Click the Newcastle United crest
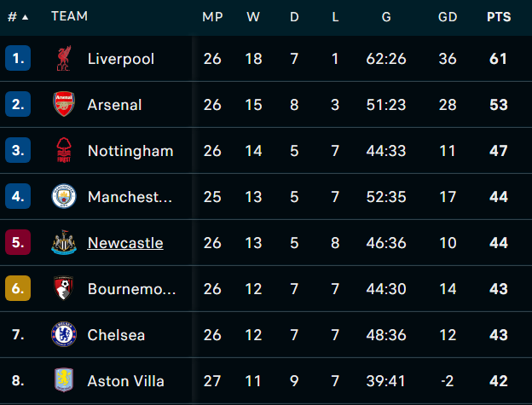The width and height of the screenshot is (532, 405). coord(64,242)
